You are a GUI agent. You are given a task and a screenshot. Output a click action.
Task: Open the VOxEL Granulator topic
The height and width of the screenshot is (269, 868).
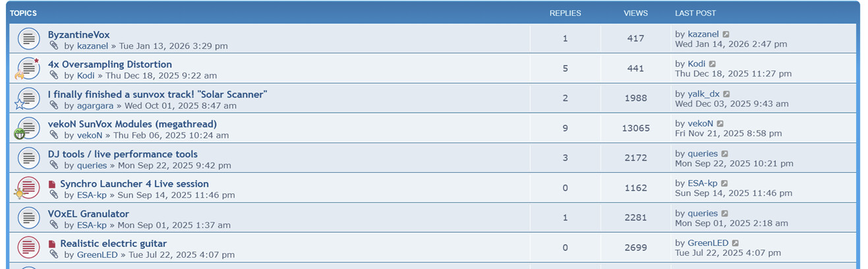[x=88, y=214]
